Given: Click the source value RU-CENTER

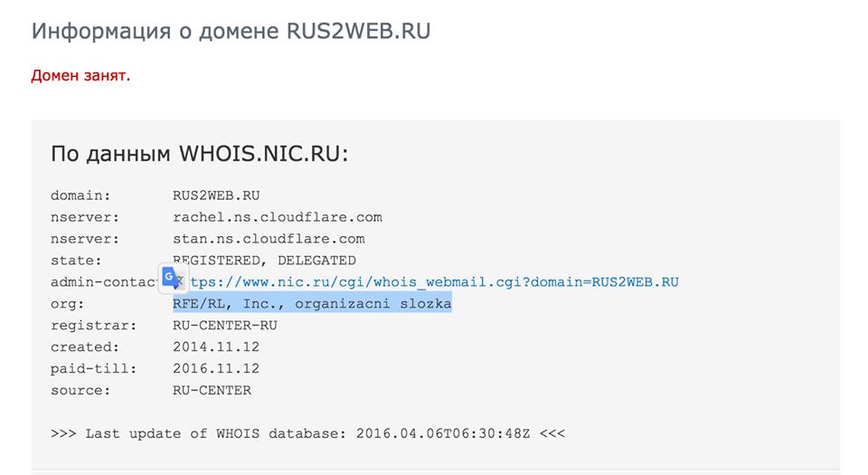Looking at the screenshot, I should (x=212, y=390).
